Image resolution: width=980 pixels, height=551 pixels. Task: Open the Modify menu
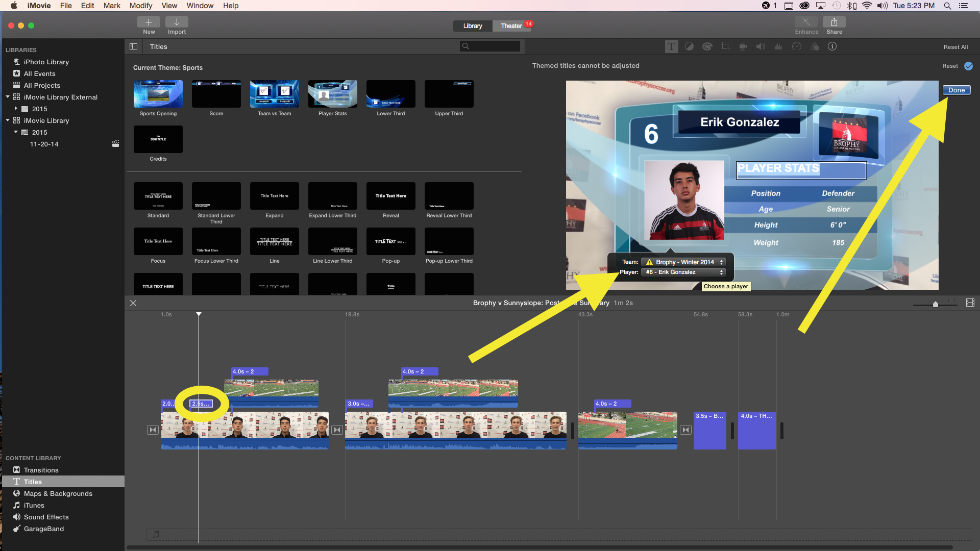141,6
